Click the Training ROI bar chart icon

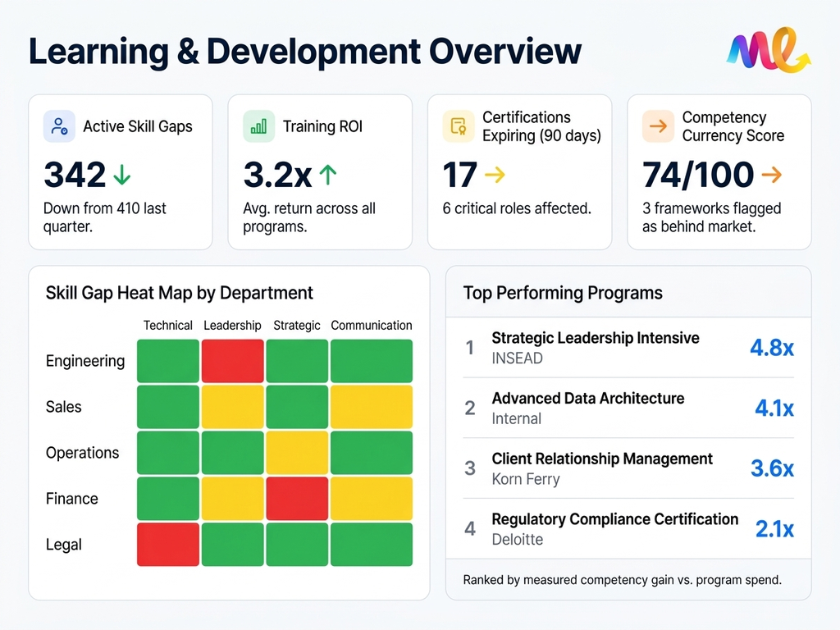(x=257, y=127)
